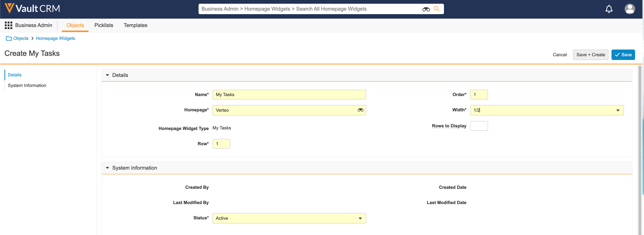Jump to System Information in sidebar
Viewport: 644px width, 235px height.
point(27,86)
